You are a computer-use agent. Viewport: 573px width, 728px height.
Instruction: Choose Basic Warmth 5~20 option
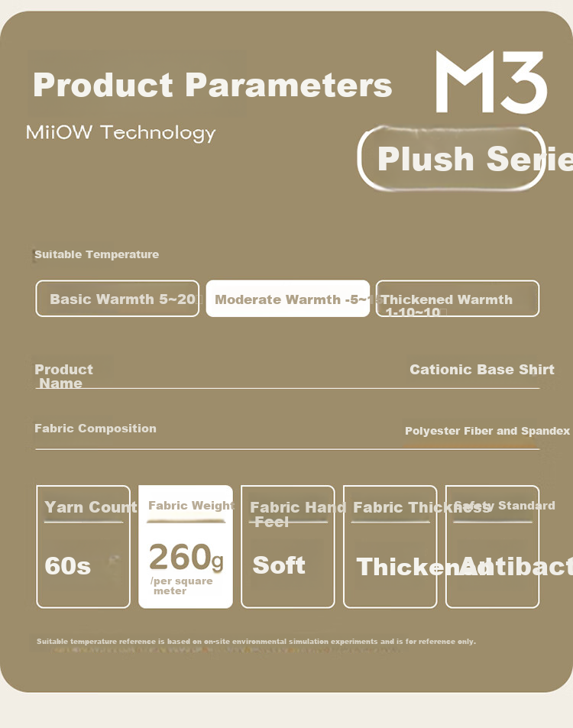118,299
